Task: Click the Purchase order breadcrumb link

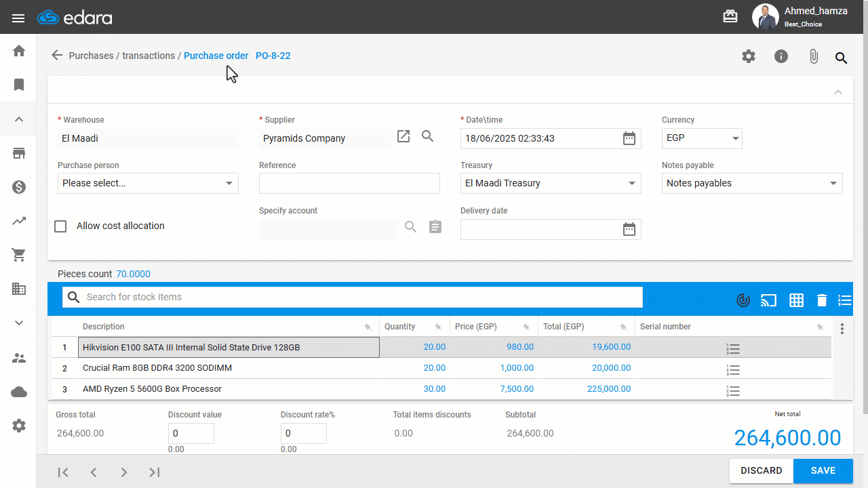Action: (216, 56)
